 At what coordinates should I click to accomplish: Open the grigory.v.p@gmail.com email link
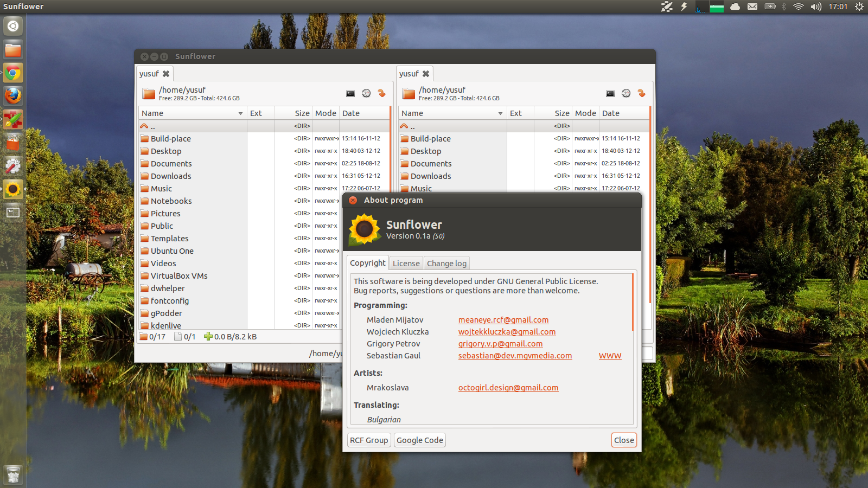click(x=501, y=344)
